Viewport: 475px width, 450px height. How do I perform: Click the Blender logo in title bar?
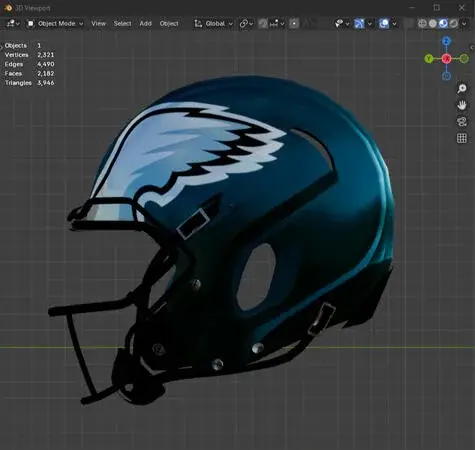click(8, 8)
